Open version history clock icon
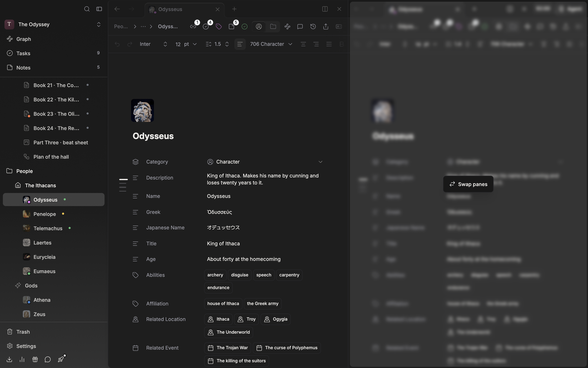588x368 pixels. [313, 27]
